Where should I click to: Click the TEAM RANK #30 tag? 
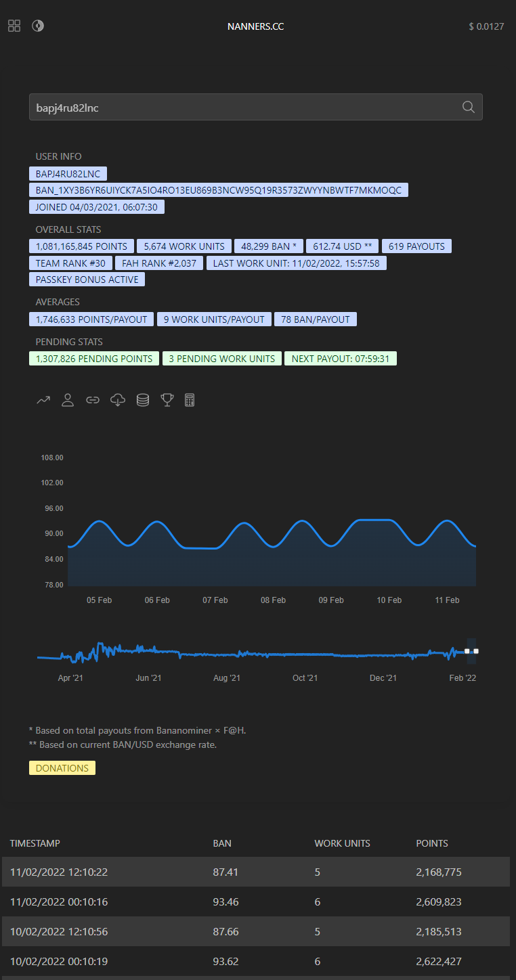tap(70, 263)
